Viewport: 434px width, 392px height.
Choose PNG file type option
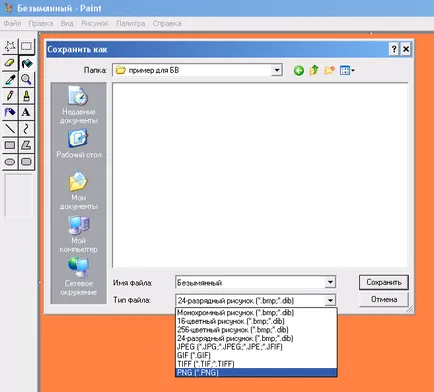(x=256, y=373)
